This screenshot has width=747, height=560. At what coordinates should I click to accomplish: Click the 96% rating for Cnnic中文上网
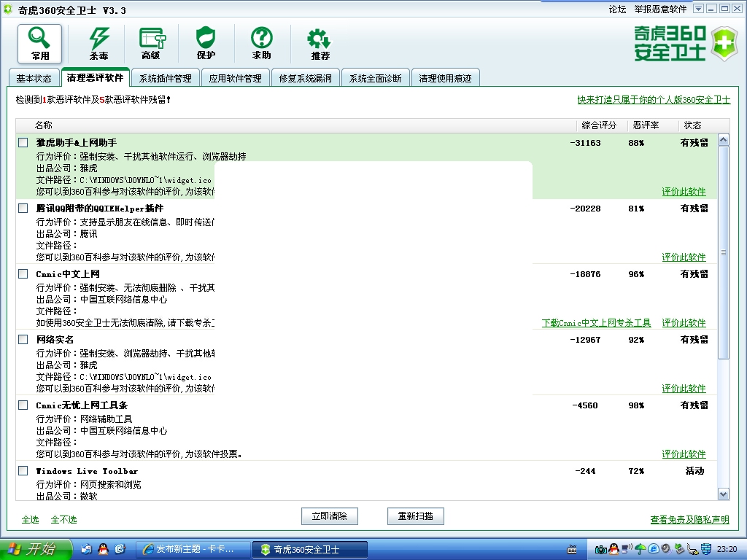pos(636,274)
